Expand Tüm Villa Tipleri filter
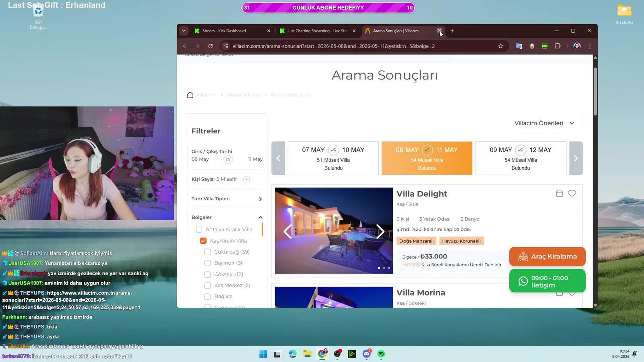 click(227, 199)
